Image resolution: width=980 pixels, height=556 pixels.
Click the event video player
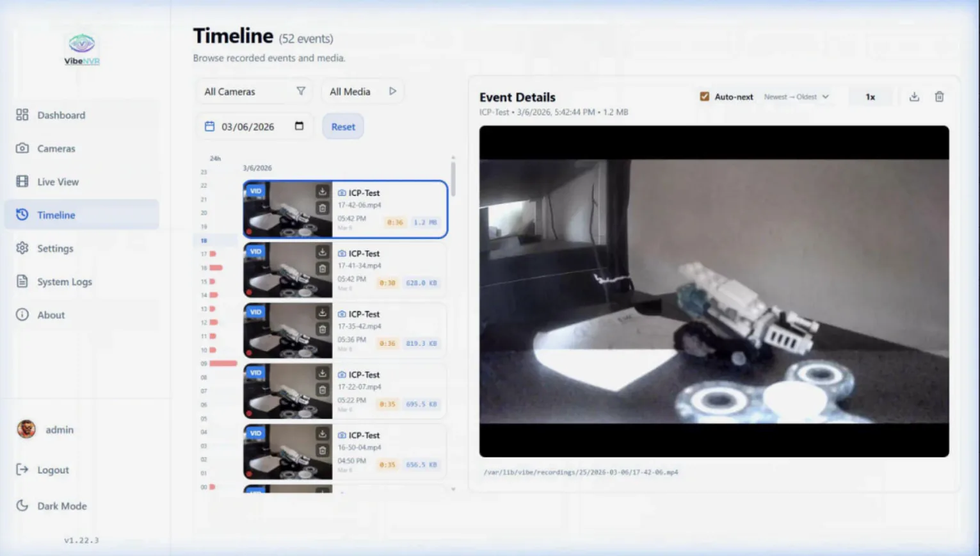(x=714, y=291)
